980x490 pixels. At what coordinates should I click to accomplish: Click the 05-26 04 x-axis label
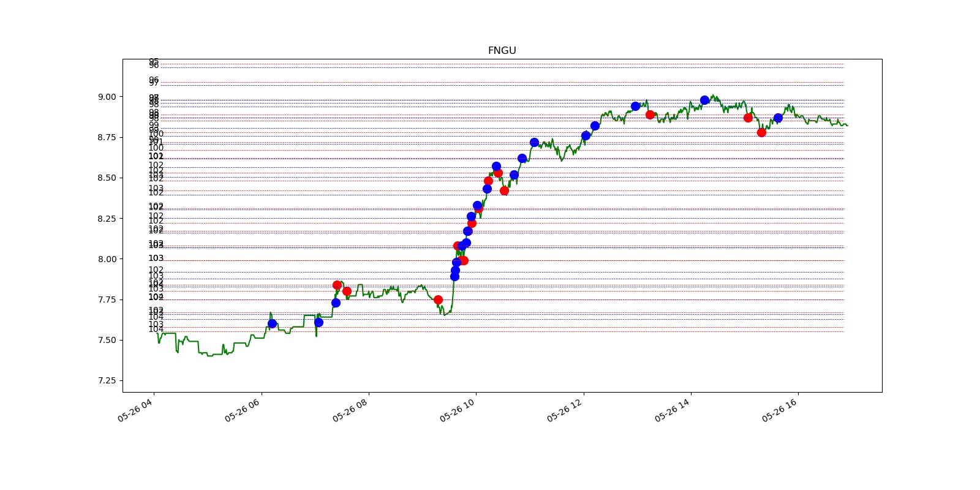pyautogui.click(x=135, y=410)
